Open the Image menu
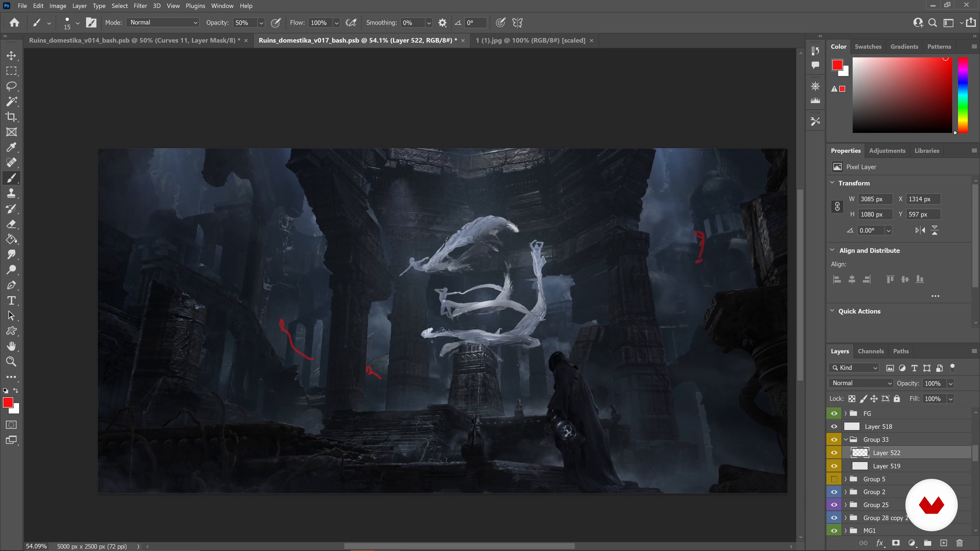The height and width of the screenshot is (551, 980). 57,6
